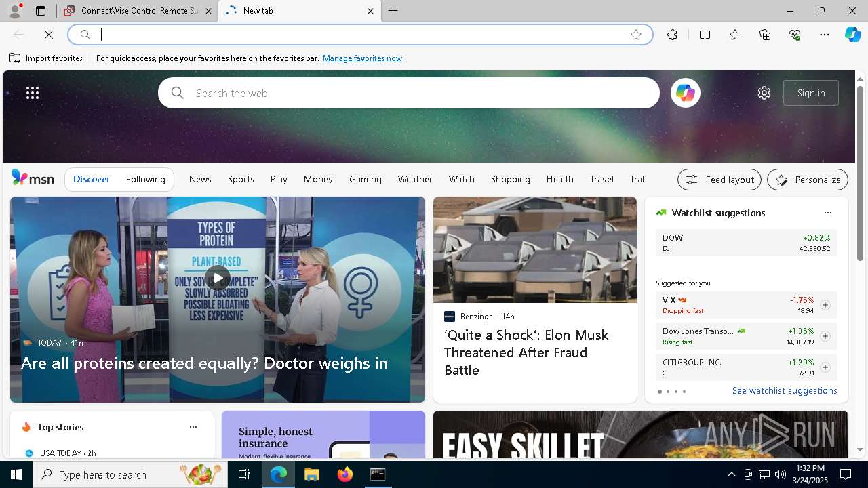Open the Extensions icon
The width and height of the screenshot is (868, 488).
tap(672, 35)
